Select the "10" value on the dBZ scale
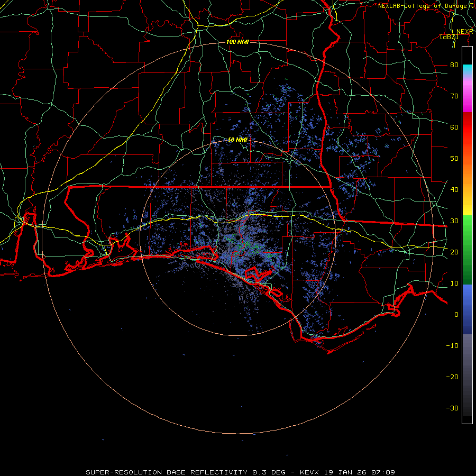Viewport: 476px width, 476px height. pyautogui.click(x=454, y=283)
